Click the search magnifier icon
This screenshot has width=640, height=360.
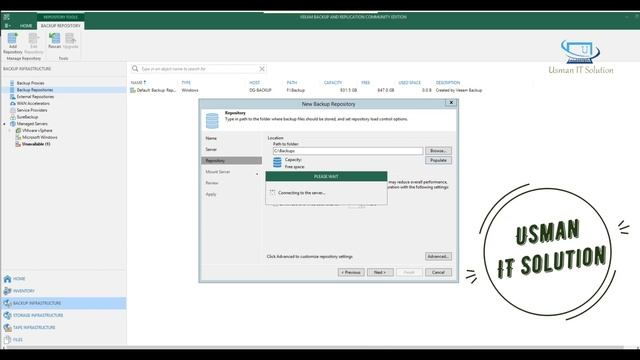pos(135,69)
